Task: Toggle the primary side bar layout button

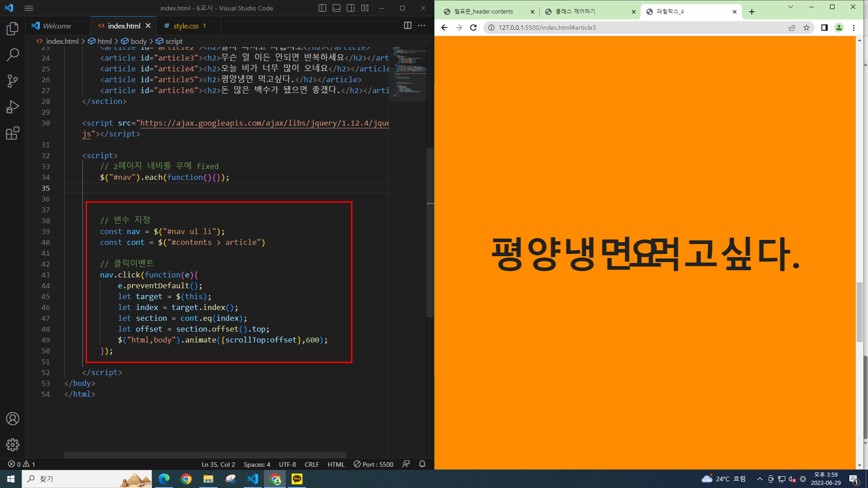Action: pos(322,8)
